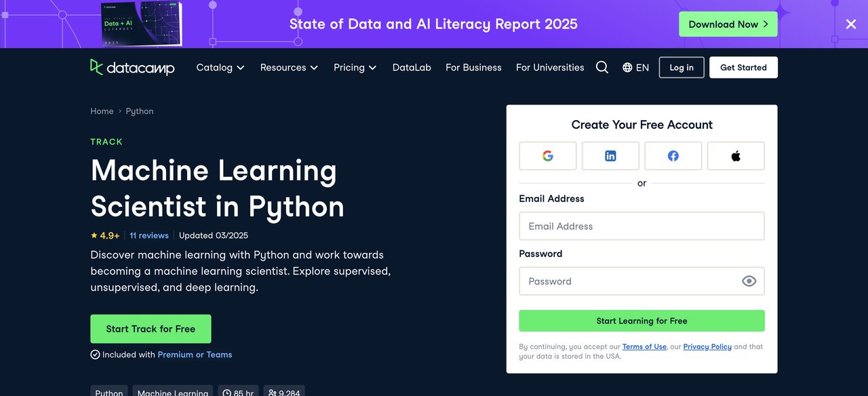
Task: Open the Premium or Teams link
Action: click(x=195, y=355)
